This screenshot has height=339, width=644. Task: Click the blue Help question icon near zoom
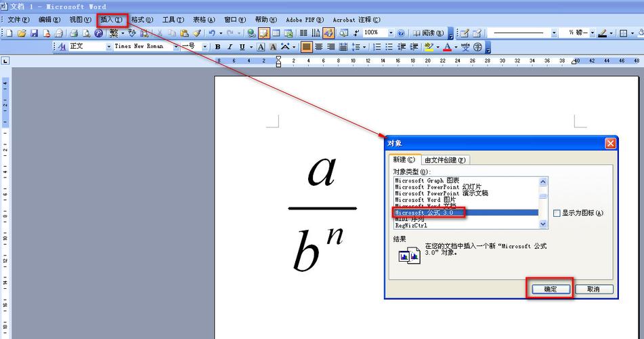click(x=401, y=33)
